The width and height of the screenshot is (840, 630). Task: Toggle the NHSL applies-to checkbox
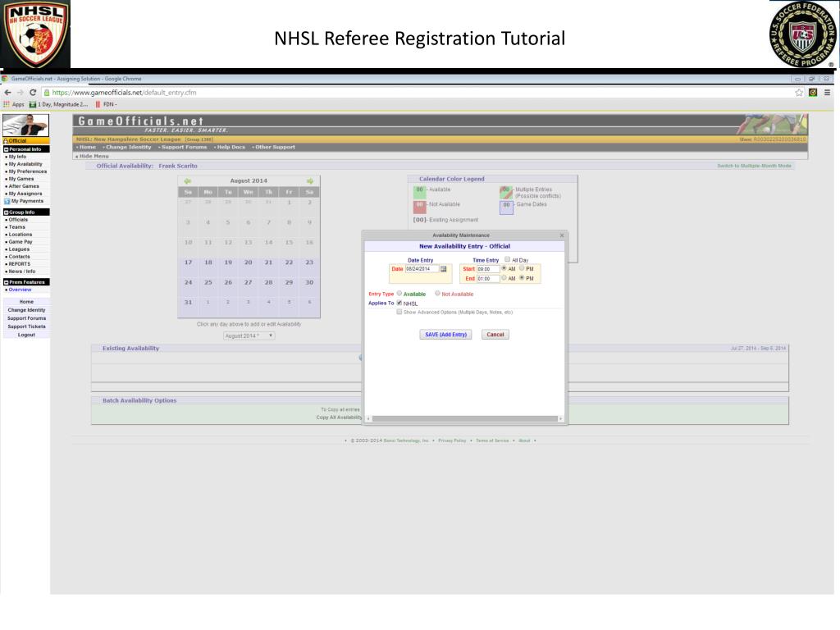point(399,303)
